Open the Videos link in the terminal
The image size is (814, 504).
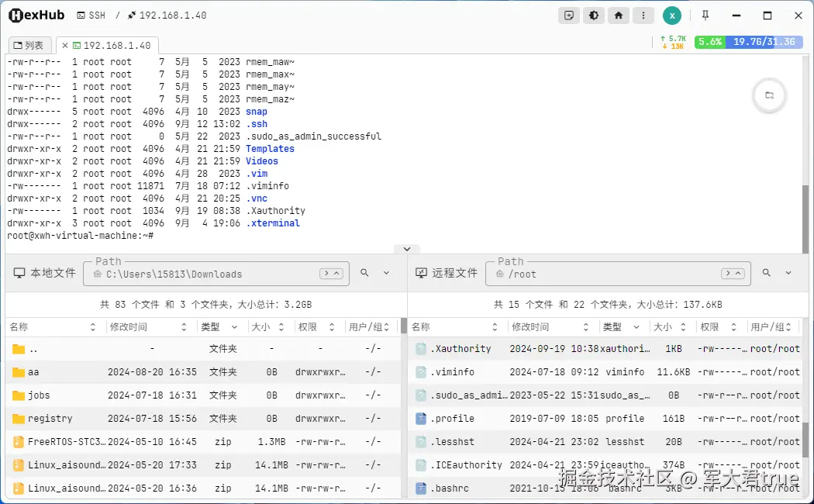[x=262, y=161]
